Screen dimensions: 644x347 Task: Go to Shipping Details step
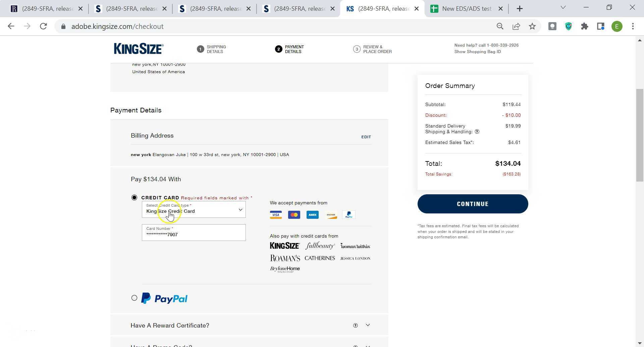212,49
